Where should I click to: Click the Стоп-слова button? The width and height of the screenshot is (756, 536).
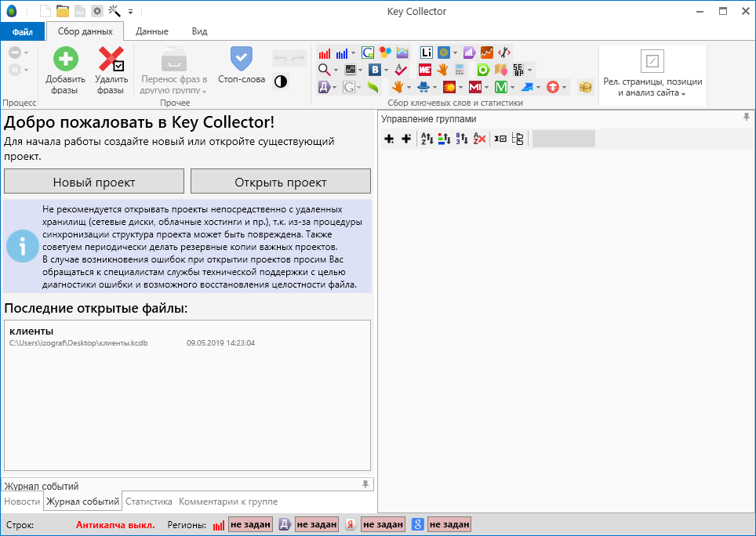tap(242, 66)
